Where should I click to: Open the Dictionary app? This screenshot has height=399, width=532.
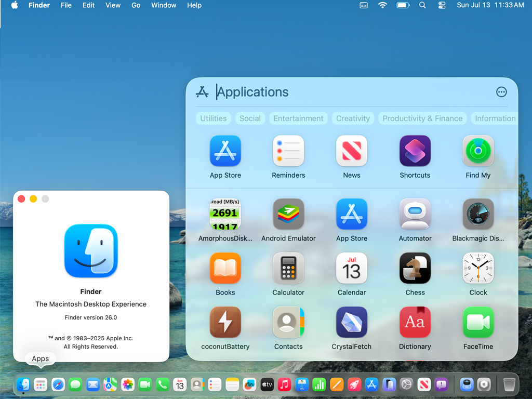pyautogui.click(x=415, y=322)
